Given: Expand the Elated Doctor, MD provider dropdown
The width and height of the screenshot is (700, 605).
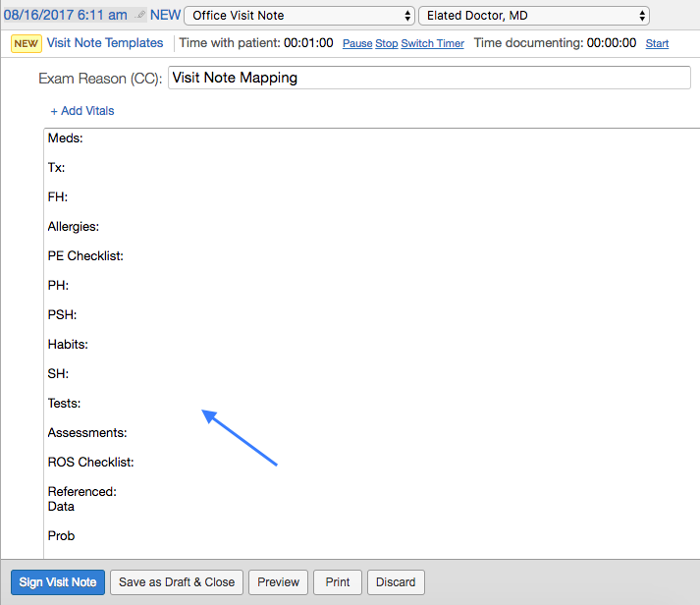Looking at the screenshot, I should [x=533, y=16].
